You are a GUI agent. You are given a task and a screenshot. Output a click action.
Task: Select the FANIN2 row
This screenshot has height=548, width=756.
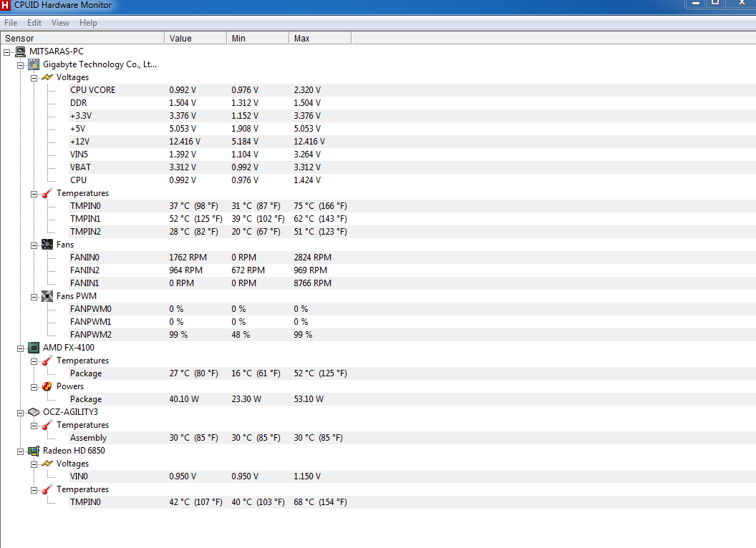pos(412,270)
